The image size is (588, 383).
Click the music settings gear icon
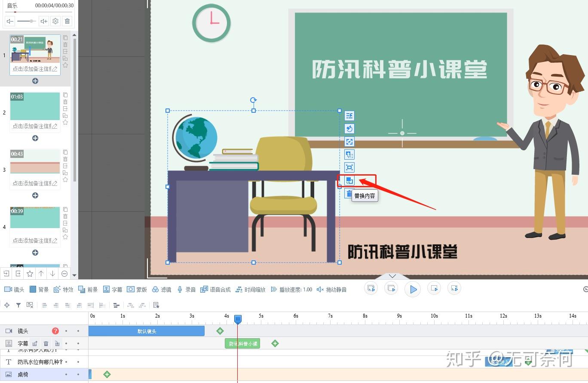tap(55, 21)
